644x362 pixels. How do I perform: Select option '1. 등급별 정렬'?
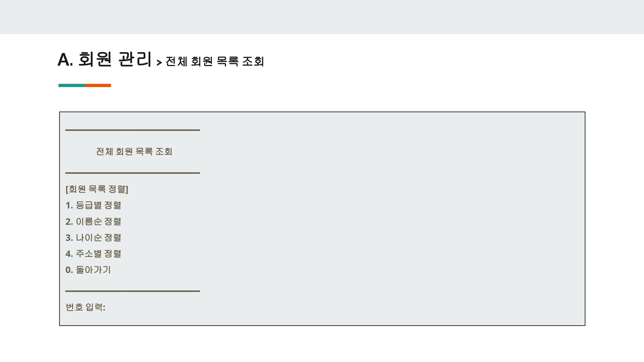[x=93, y=205]
